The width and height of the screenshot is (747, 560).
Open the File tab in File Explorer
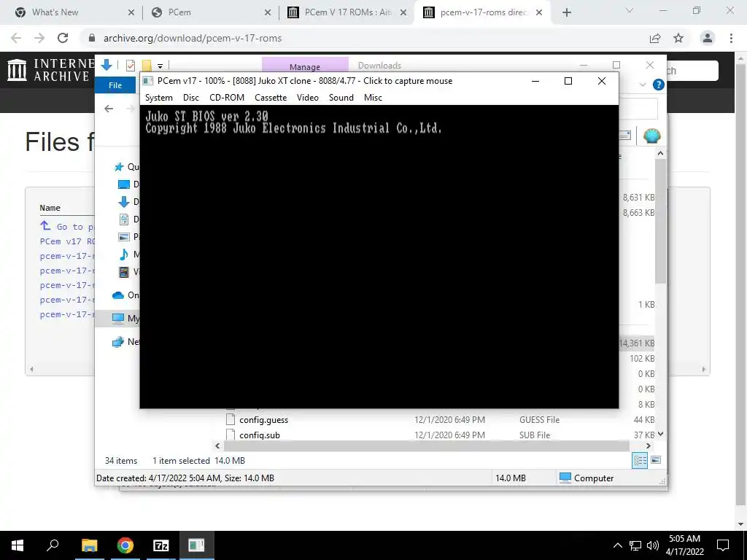115,85
